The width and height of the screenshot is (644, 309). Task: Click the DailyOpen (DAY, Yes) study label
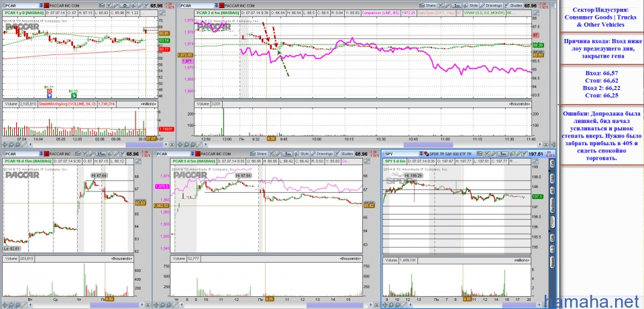click(x=436, y=13)
